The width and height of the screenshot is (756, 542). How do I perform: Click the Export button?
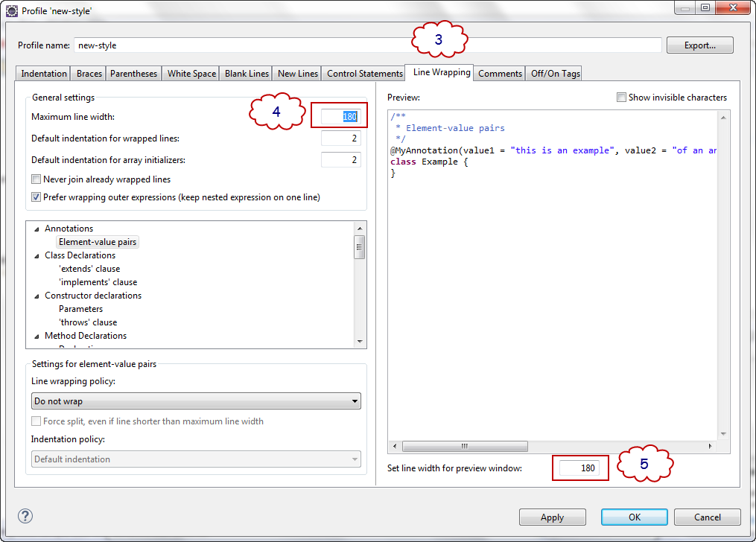[x=699, y=45]
